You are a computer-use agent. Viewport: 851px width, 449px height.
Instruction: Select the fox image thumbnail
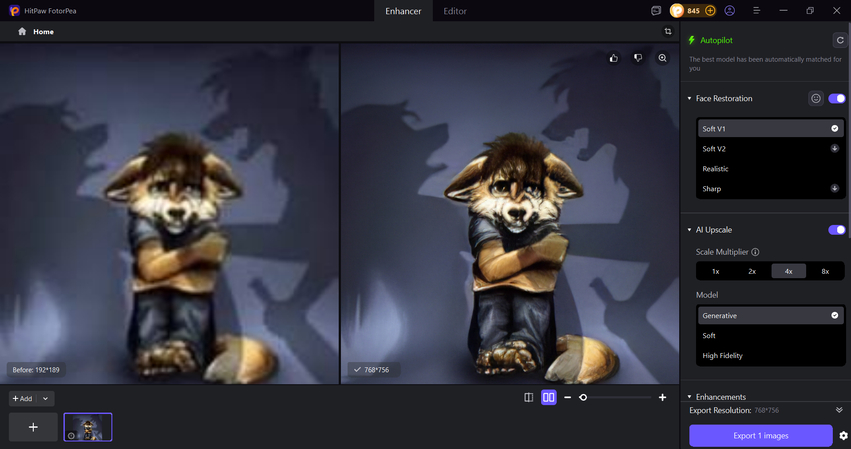(88, 427)
